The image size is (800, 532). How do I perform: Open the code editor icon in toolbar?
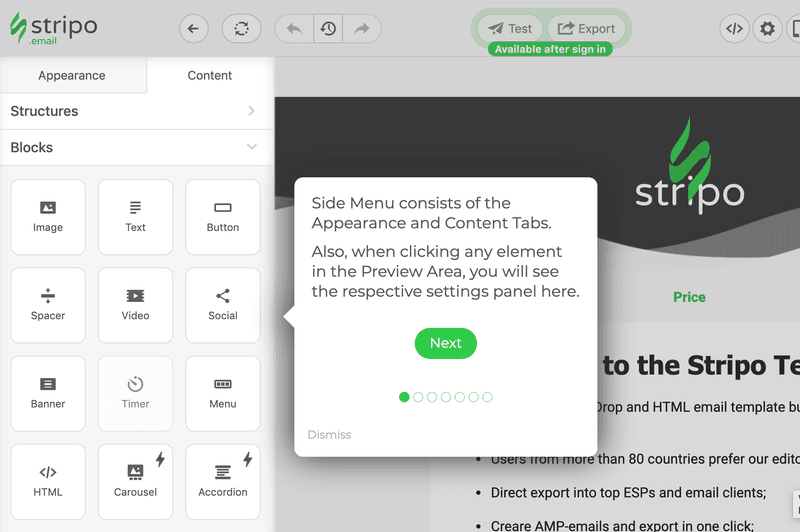pyautogui.click(x=734, y=29)
